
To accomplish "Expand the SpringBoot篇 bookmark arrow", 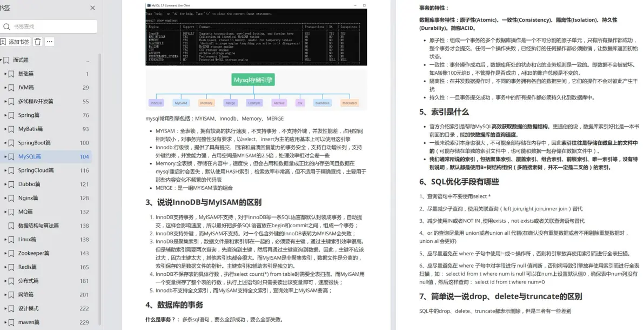I will 5,143.
